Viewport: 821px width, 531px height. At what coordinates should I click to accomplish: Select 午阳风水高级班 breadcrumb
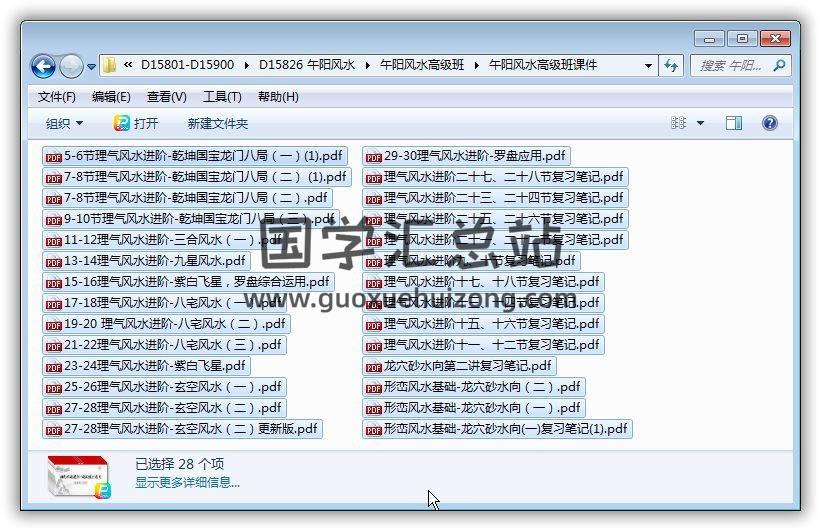coord(422,65)
